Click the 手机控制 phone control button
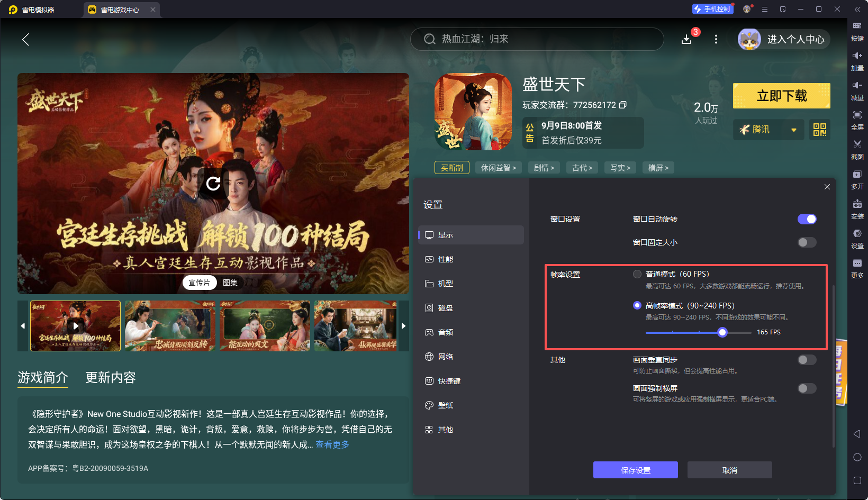The image size is (868, 500). tap(712, 9)
